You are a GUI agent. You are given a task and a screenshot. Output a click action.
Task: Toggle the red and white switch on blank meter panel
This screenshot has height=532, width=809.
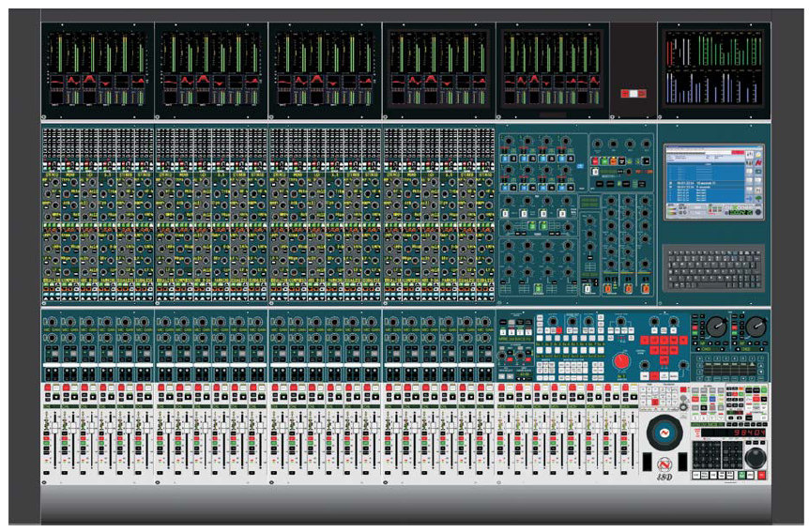[x=633, y=94]
